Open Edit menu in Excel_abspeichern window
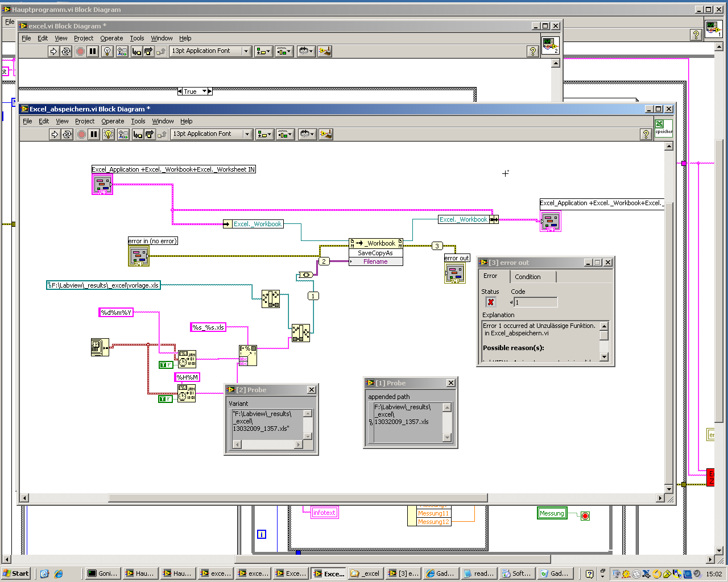 click(x=44, y=121)
